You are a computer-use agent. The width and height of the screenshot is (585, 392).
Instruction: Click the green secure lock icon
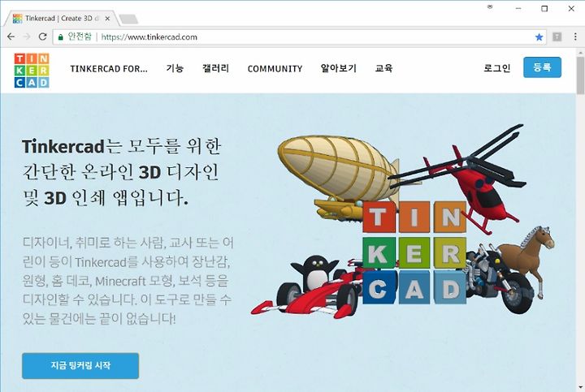click(x=60, y=37)
